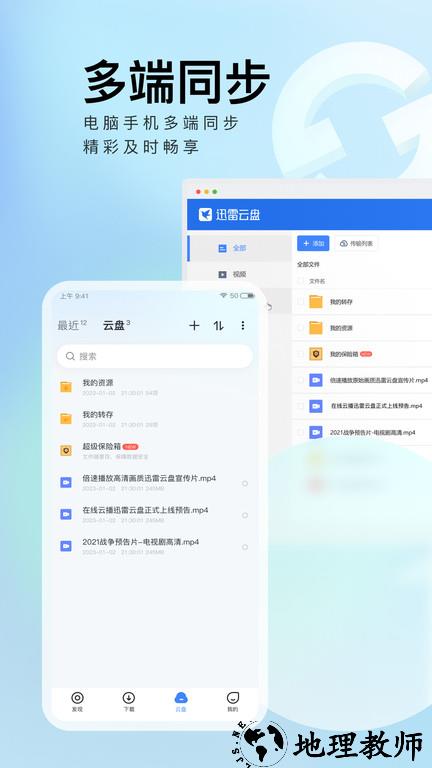Open the three-dot more menu on phone
The image size is (432, 768).
point(242,326)
